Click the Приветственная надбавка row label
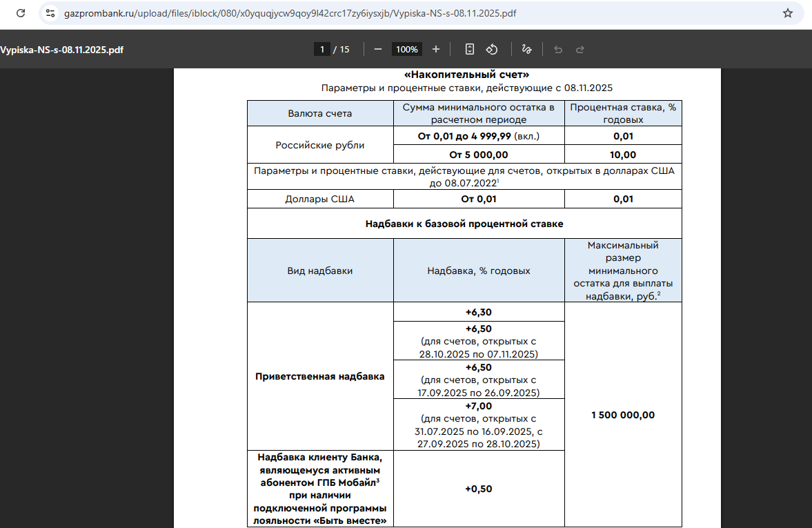The height and width of the screenshot is (528, 812). [x=320, y=376]
